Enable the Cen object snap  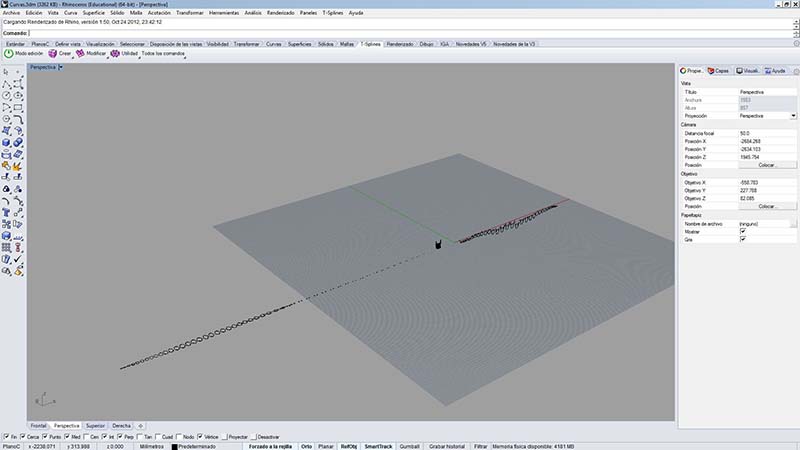click(x=86, y=437)
